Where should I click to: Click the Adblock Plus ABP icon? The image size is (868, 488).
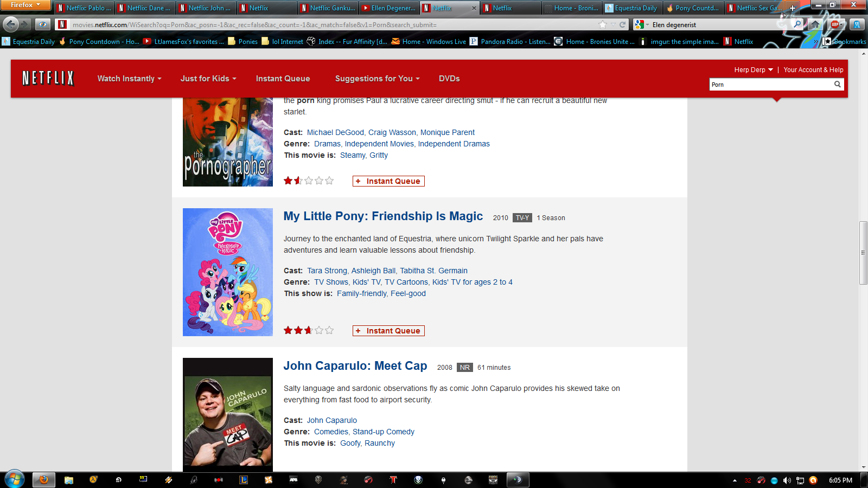(835, 24)
